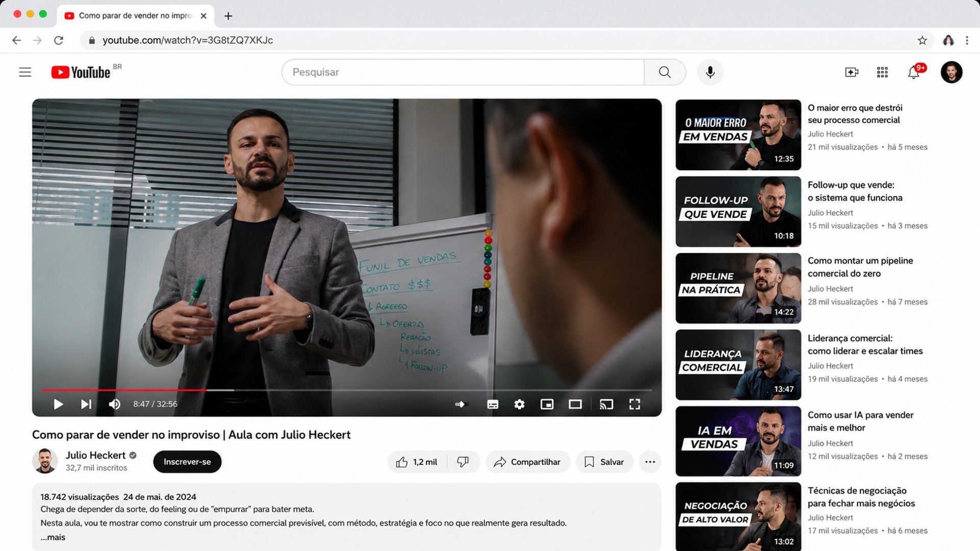Seek using the red video progress bar
980x551 pixels.
347,390
